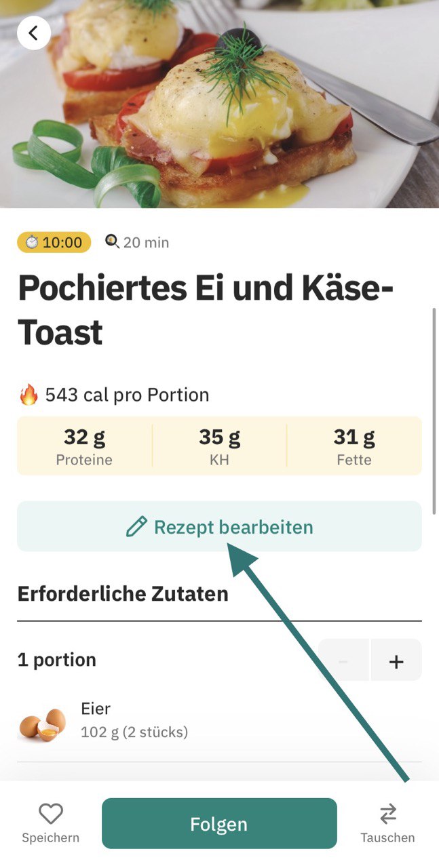Tap the swap arrows Tauschen icon
This screenshot has height=868, width=439.
click(387, 813)
